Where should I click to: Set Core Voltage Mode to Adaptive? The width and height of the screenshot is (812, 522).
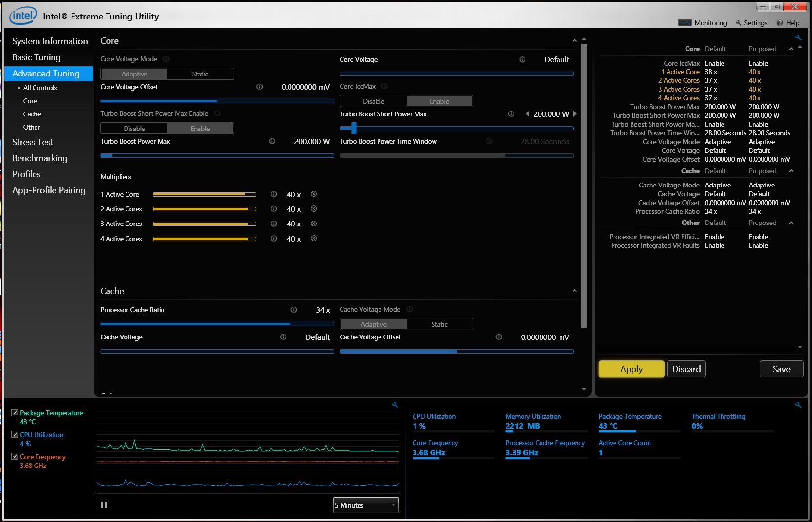(134, 74)
